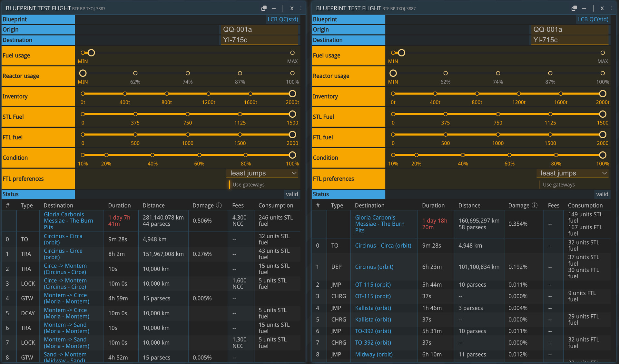Select 62% reactor usage in left panel

tap(135, 74)
